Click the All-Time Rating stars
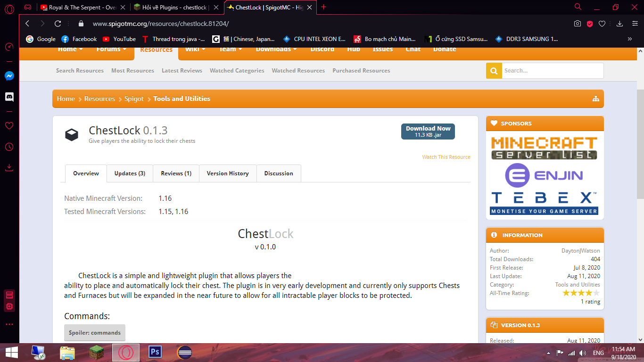The height and width of the screenshot is (362, 644). click(x=581, y=293)
